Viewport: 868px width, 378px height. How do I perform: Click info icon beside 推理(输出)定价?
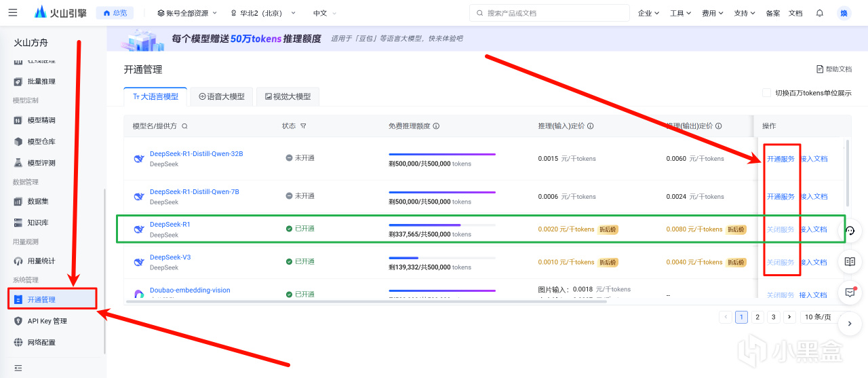coord(719,126)
